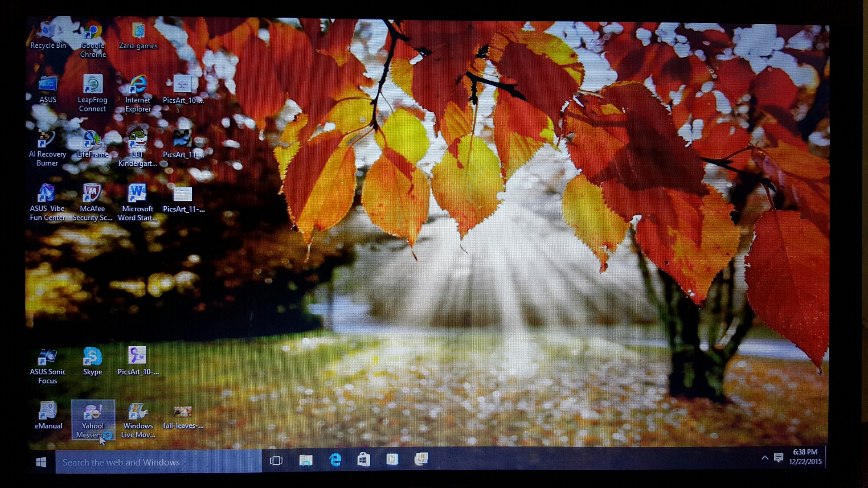868x488 pixels.
Task: Launch Microsoft Edge from the taskbar
Action: [335, 460]
